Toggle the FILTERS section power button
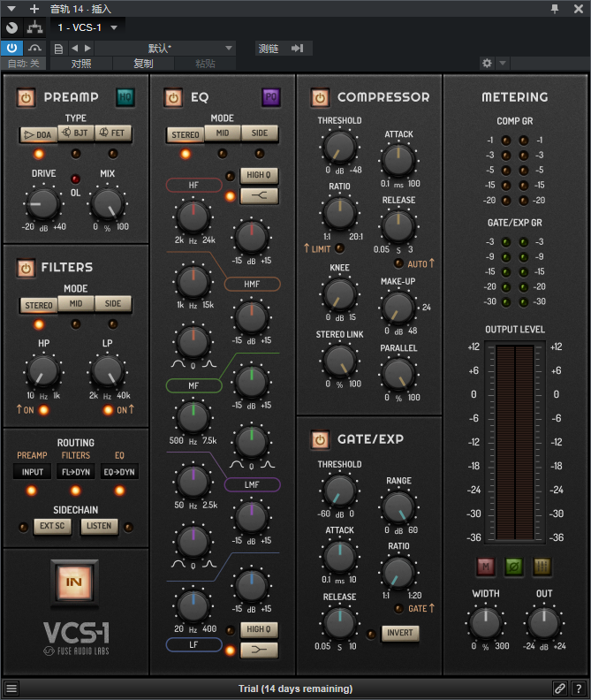591x700 pixels. tap(26, 268)
